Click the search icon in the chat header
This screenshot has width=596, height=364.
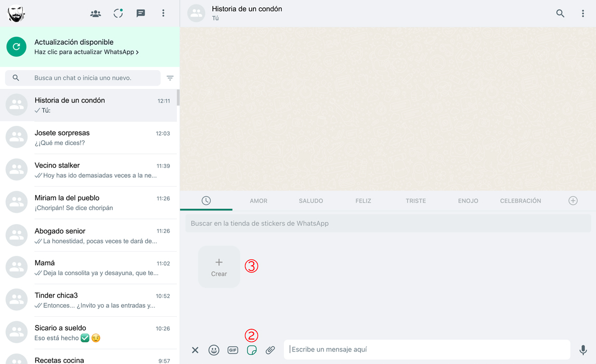(560, 14)
